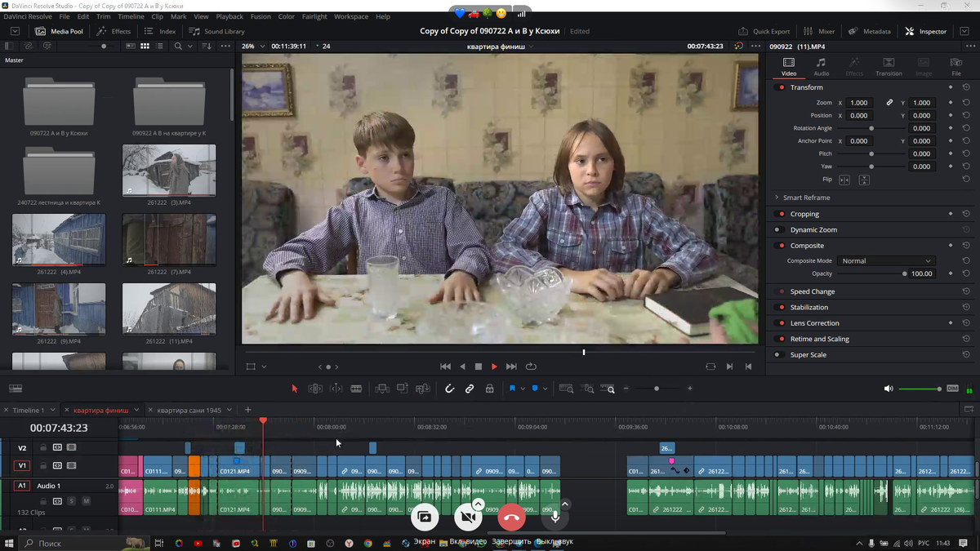Show the Mixer panel
The image size is (980, 551).
coord(819,31)
